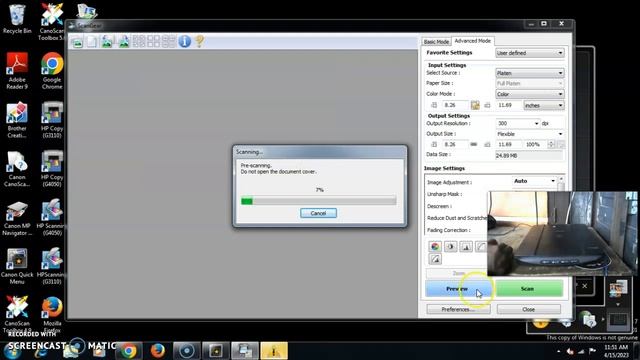Open the Favorite Settings dropdown

530,53
